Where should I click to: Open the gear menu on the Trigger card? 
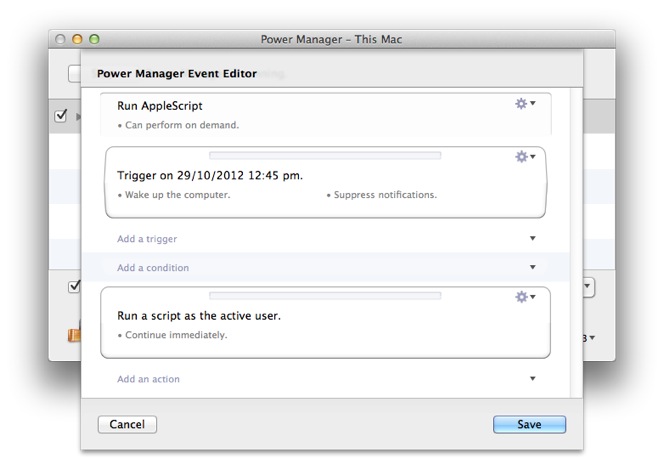tap(524, 157)
